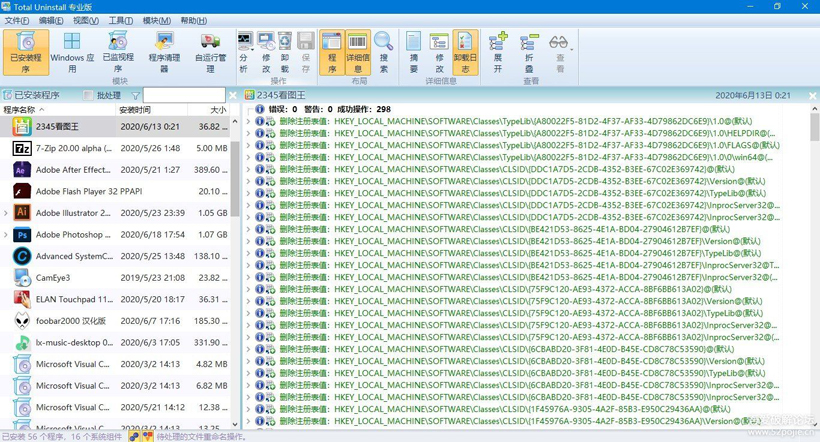
Task: Open the 自运行管理 module
Action: [x=210, y=52]
